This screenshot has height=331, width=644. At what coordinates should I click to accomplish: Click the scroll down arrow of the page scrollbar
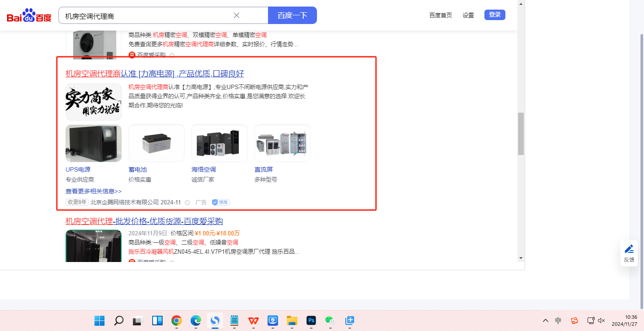click(520, 258)
